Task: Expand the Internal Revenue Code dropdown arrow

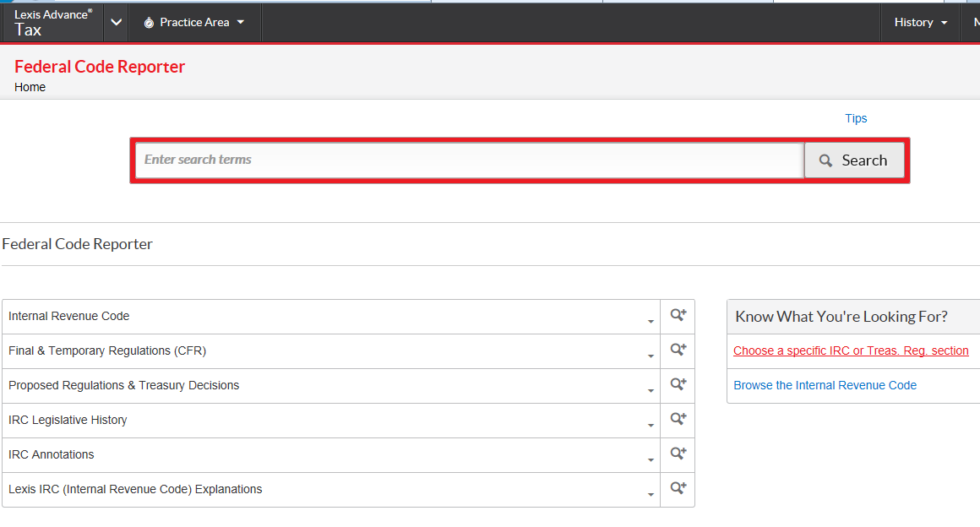Action: [x=651, y=321]
